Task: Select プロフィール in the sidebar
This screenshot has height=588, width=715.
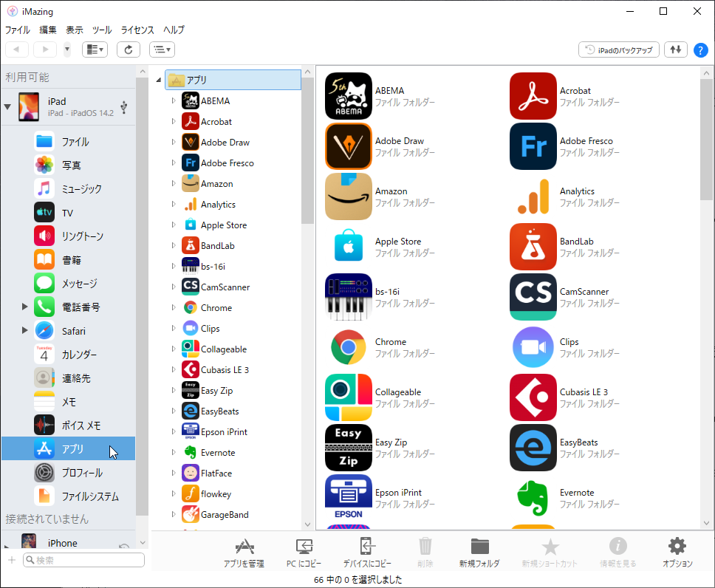Action: pos(69,473)
